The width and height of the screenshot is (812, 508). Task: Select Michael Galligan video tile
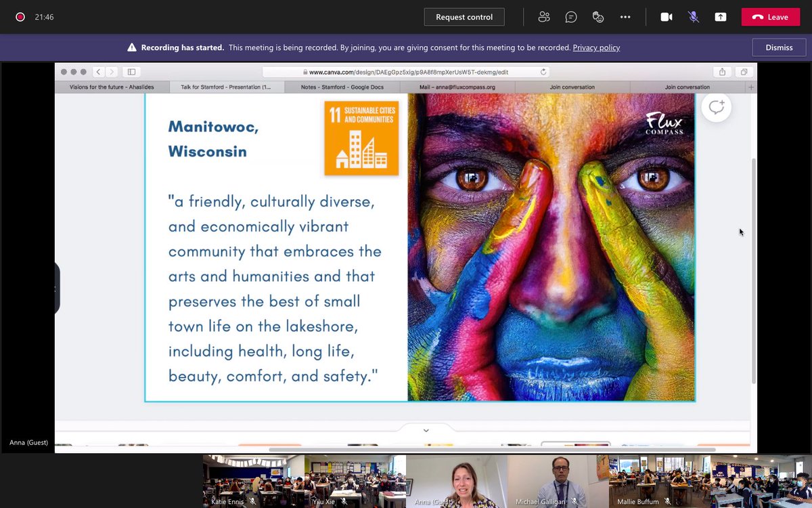point(558,481)
